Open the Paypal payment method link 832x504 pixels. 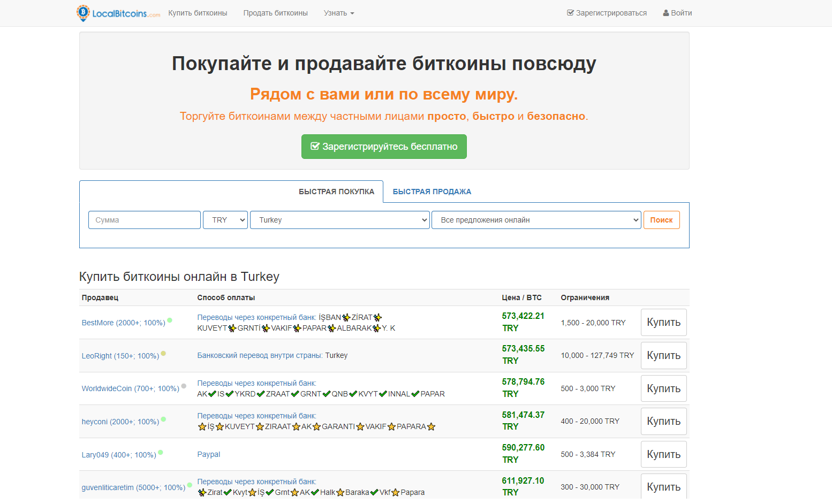209,454
